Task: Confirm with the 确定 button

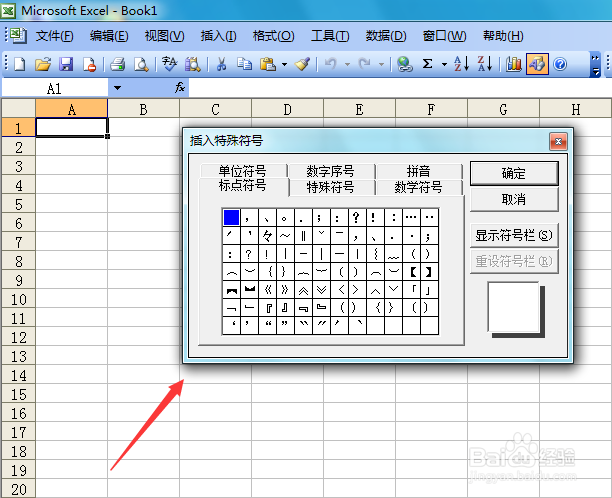Action: (514, 173)
